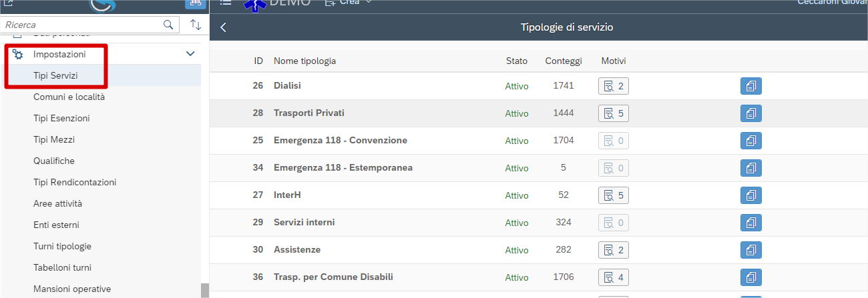Click the copy icon for Assistenze row
Viewport: 868px width, 298px height.
coord(750,250)
